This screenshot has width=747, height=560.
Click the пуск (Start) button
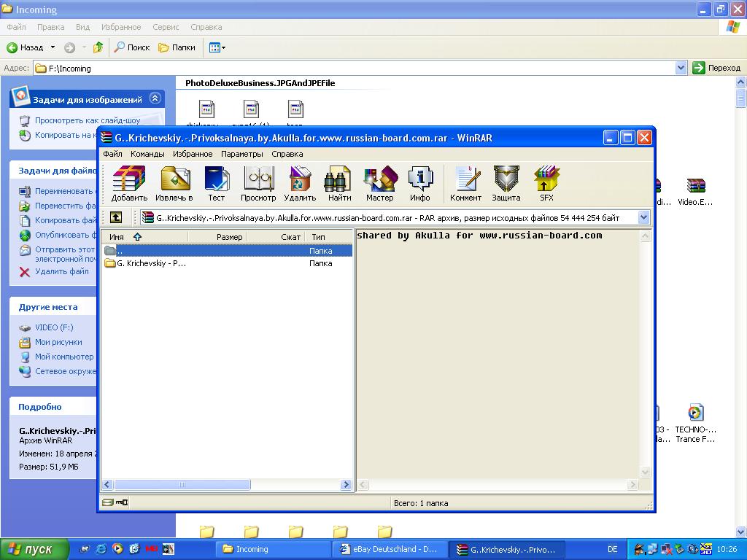(34, 550)
